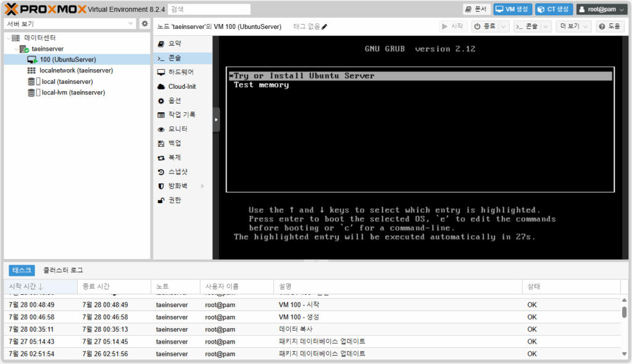Select the '데이터 복사' task row

(x=312, y=329)
